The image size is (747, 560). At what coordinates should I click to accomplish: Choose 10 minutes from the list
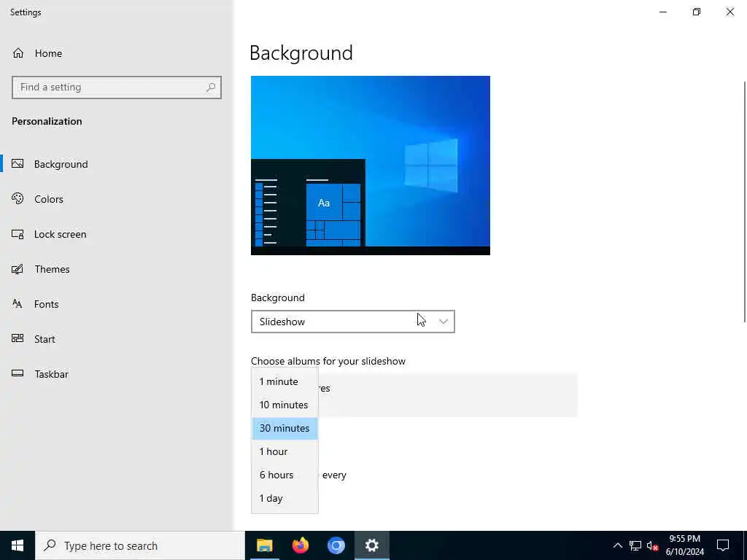[285, 405]
